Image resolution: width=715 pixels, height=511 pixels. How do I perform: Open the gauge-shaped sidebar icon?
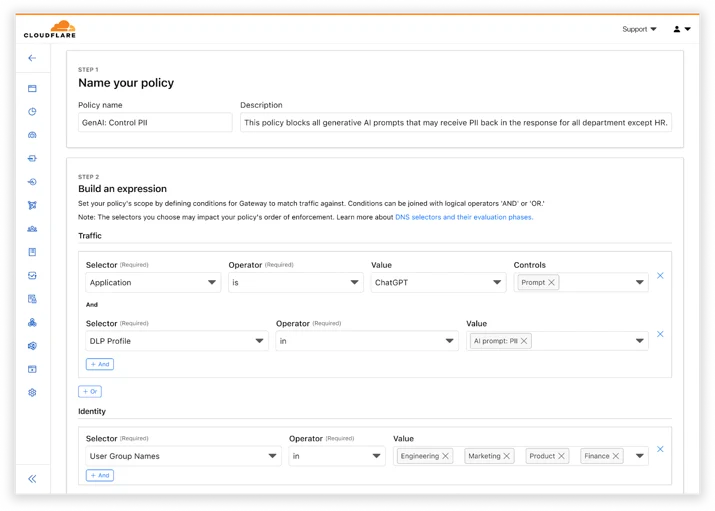tap(32, 135)
